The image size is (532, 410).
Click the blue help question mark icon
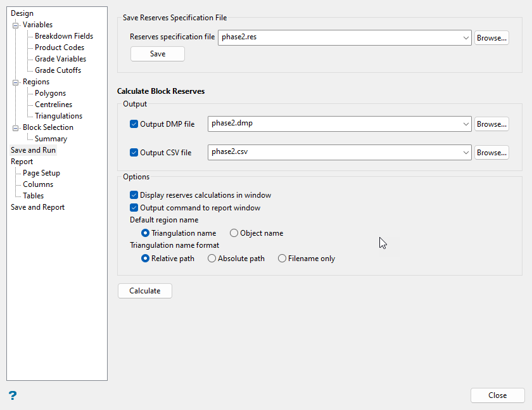click(x=13, y=395)
